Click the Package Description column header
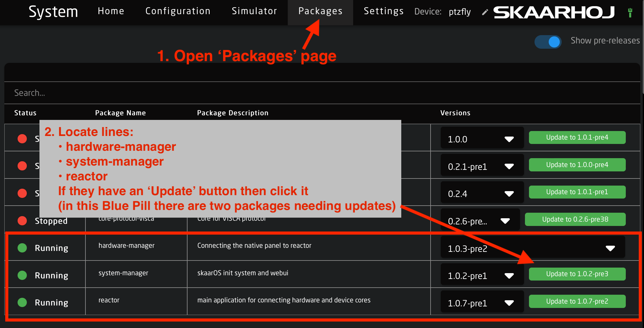This screenshot has width=644, height=328. [233, 113]
